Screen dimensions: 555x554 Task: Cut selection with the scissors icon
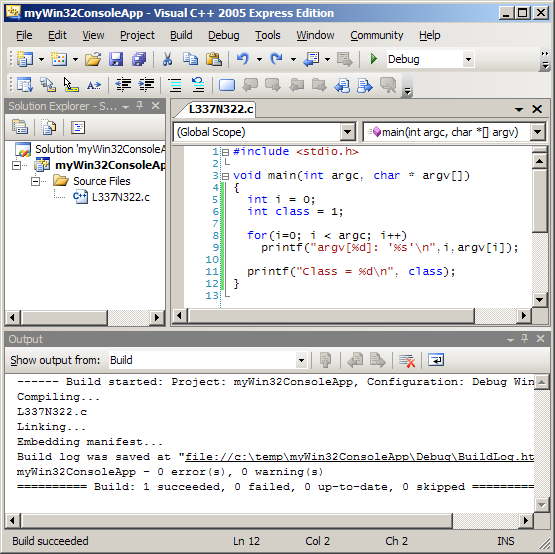click(167, 59)
